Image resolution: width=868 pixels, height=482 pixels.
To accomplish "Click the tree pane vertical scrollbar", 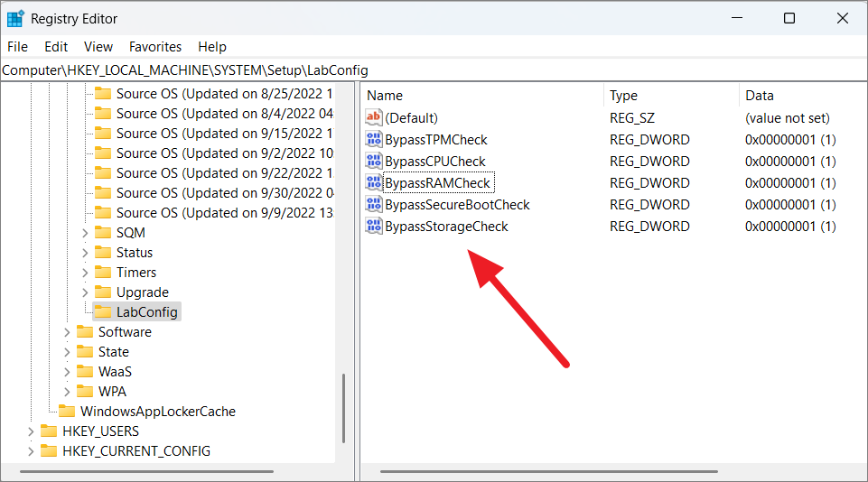I will click(x=344, y=408).
